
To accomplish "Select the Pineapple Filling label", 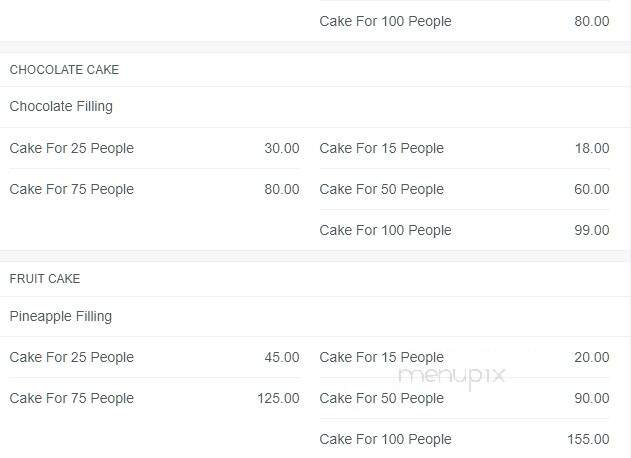I will pyautogui.click(x=61, y=316).
